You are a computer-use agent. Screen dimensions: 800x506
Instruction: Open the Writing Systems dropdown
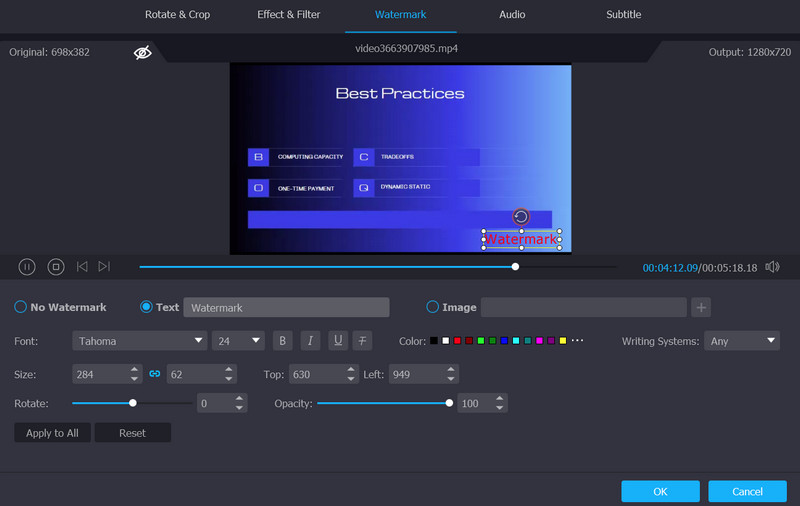741,341
